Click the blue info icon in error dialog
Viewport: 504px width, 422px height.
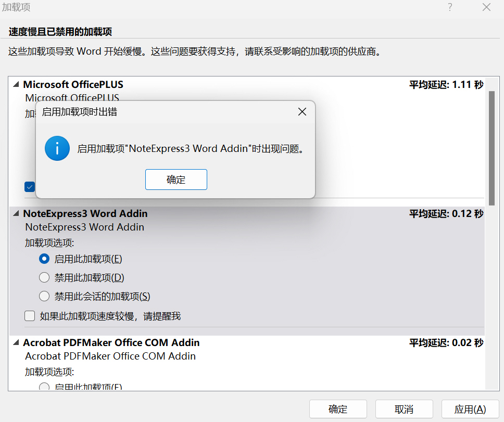pos(57,148)
